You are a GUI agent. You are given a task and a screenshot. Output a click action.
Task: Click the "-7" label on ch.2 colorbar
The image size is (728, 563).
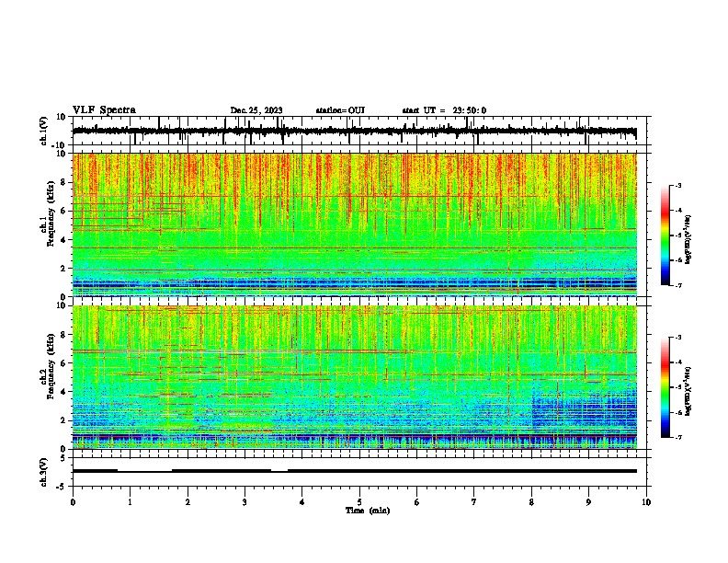coord(677,437)
